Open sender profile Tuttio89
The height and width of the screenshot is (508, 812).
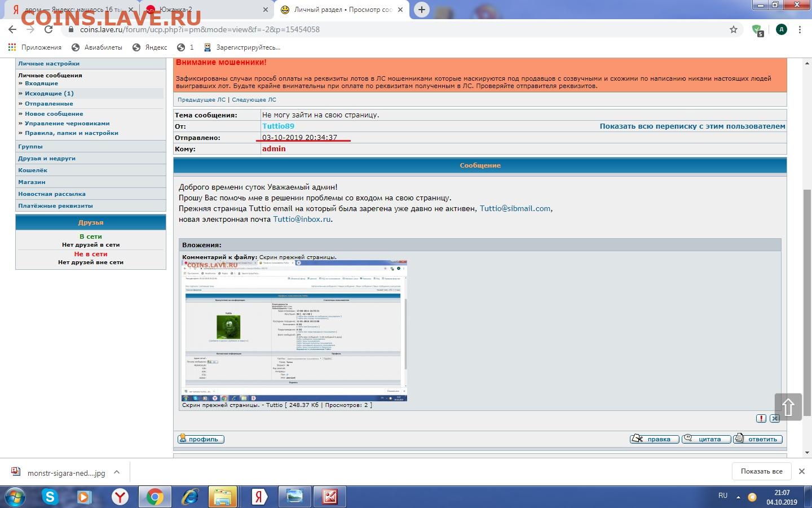[x=278, y=126]
